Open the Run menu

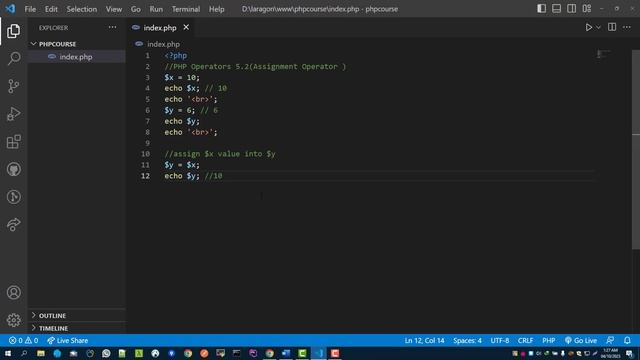pyautogui.click(x=156, y=9)
